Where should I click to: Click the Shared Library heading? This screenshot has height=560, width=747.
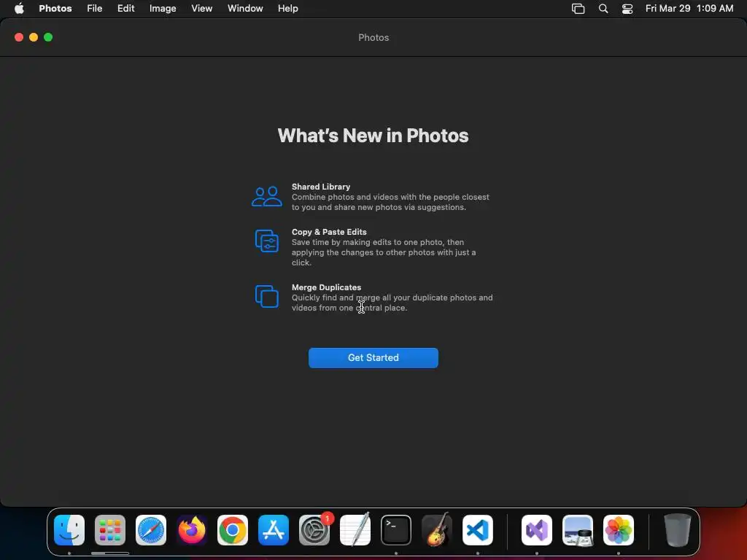(x=321, y=187)
